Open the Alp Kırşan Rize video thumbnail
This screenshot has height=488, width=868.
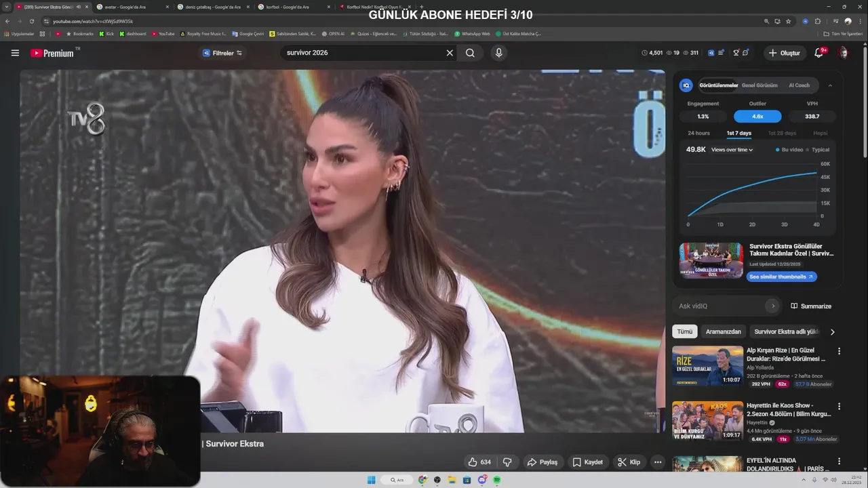[x=707, y=366]
